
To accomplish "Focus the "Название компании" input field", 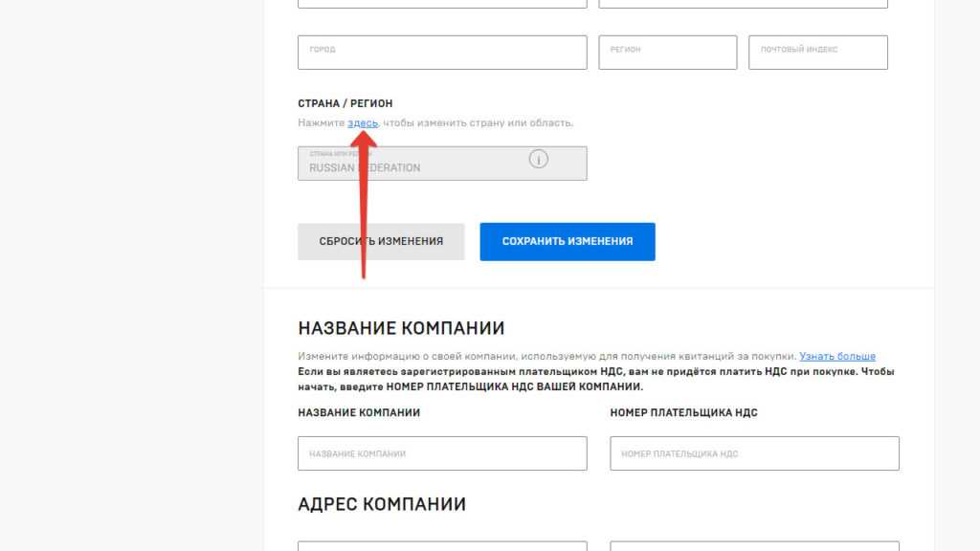I will (442, 453).
